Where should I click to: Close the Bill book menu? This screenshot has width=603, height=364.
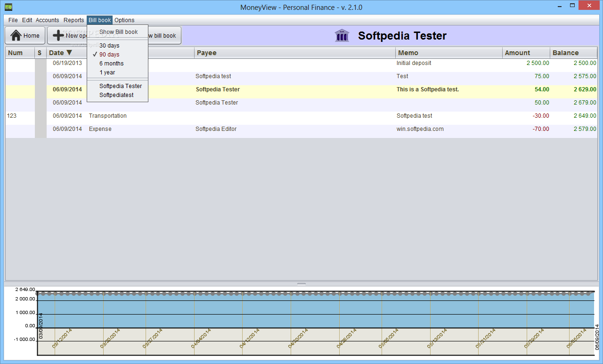100,20
